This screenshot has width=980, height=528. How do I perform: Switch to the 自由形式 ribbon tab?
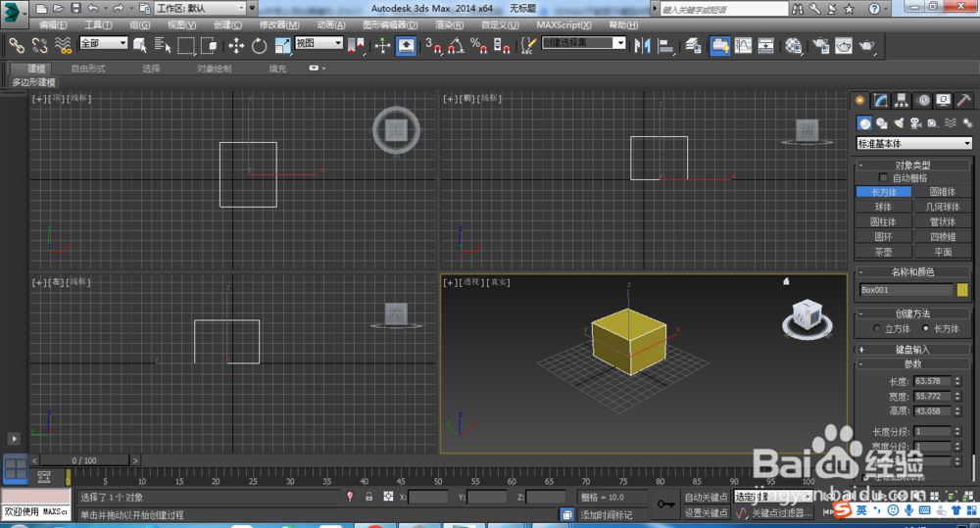[88, 69]
